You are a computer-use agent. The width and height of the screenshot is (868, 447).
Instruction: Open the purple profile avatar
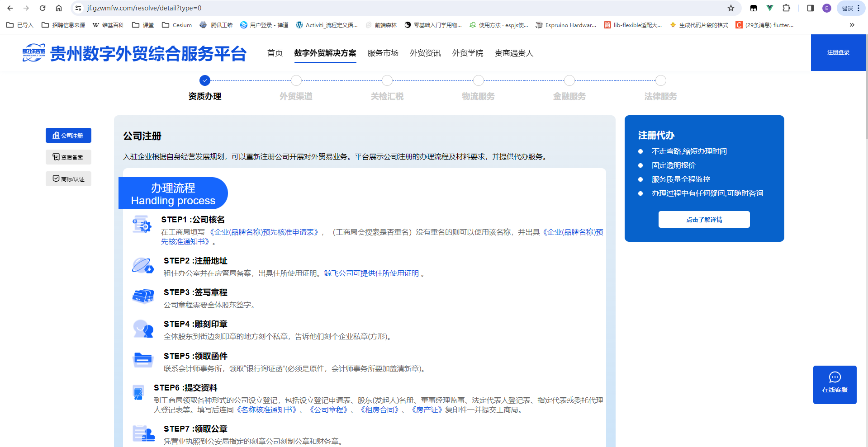[827, 8]
